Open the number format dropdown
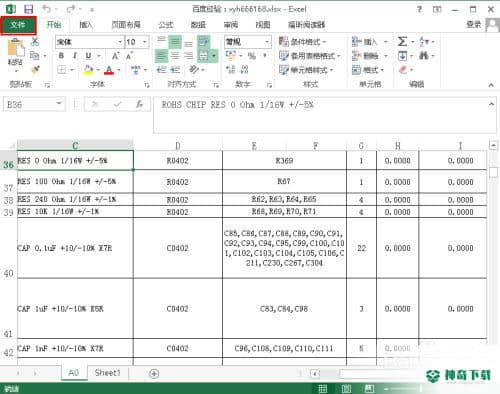 (267, 42)
